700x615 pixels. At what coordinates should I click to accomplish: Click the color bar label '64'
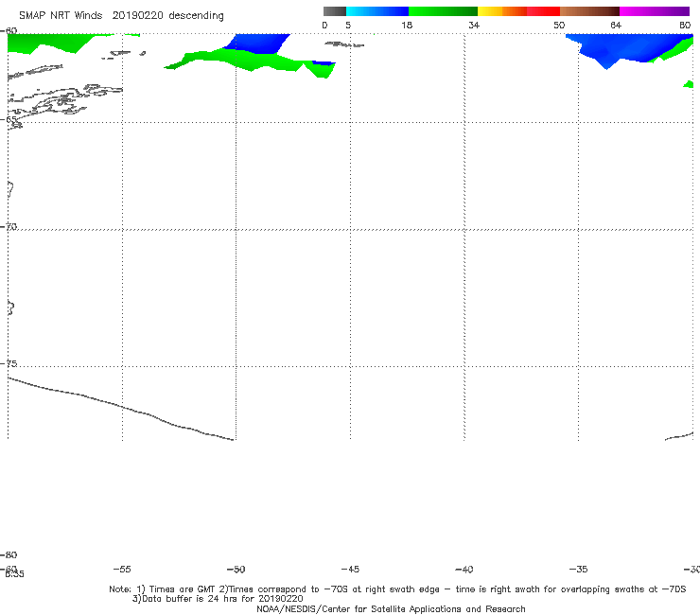pyautogui.click(x=616, y=26)
